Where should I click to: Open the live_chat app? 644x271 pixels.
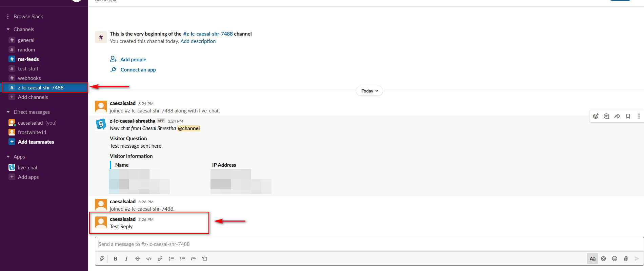27,167
